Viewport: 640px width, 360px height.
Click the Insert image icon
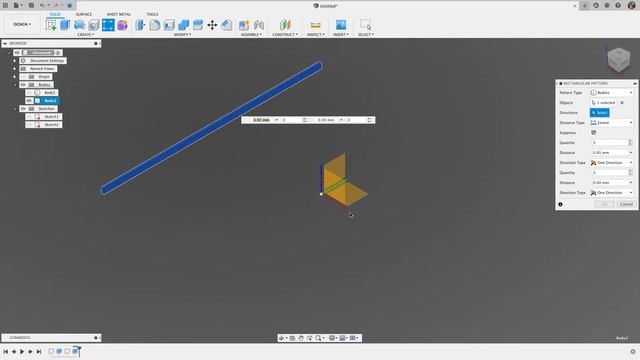[341, 25]
